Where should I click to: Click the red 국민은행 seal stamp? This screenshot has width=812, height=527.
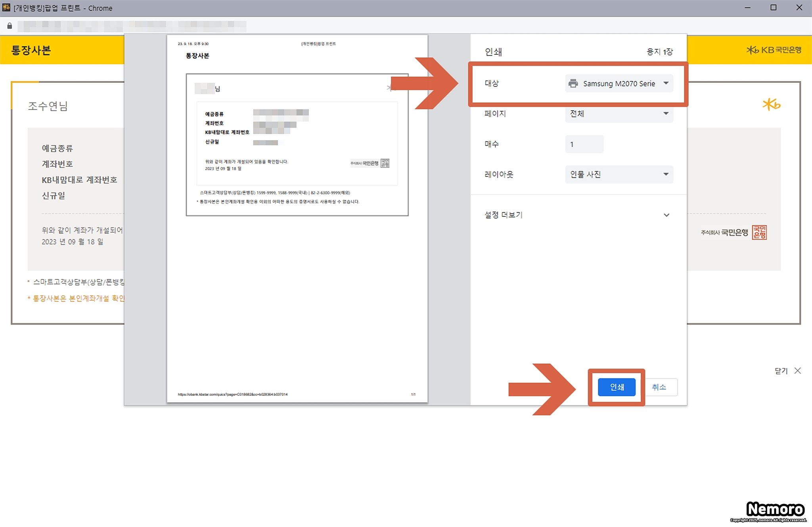(759, 233)
